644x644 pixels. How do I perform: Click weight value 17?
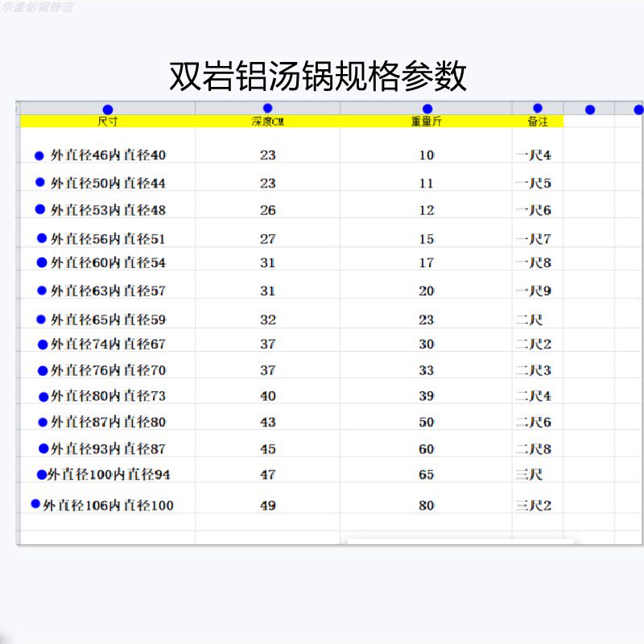pos(427,263)
